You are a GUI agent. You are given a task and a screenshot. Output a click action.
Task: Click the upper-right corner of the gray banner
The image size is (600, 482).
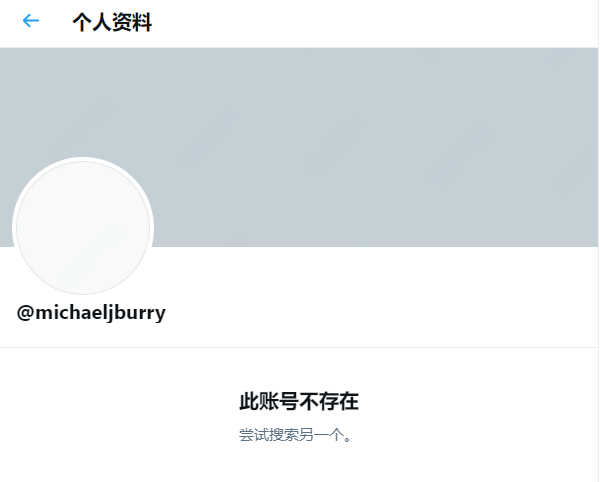582,61
